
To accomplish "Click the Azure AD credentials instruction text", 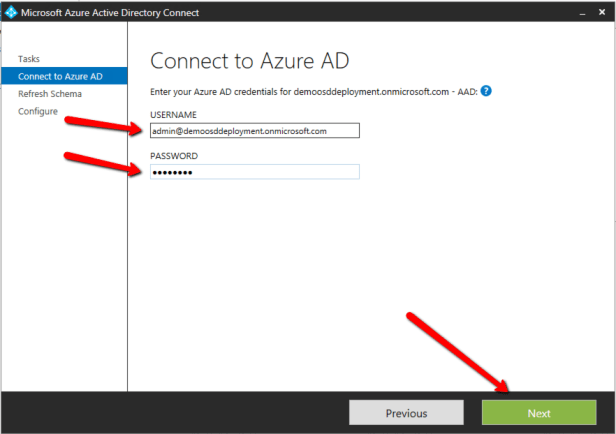I will (x=312, y=91).
